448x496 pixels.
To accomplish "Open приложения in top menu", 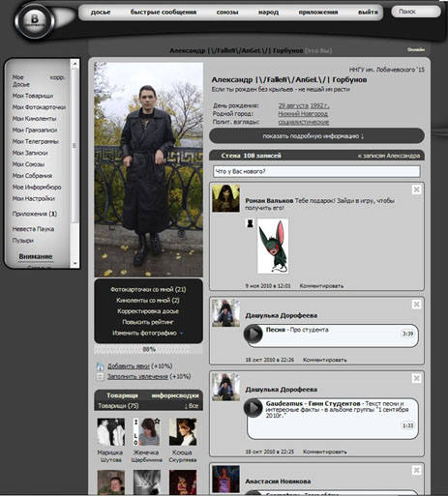I will coord(318,13).
